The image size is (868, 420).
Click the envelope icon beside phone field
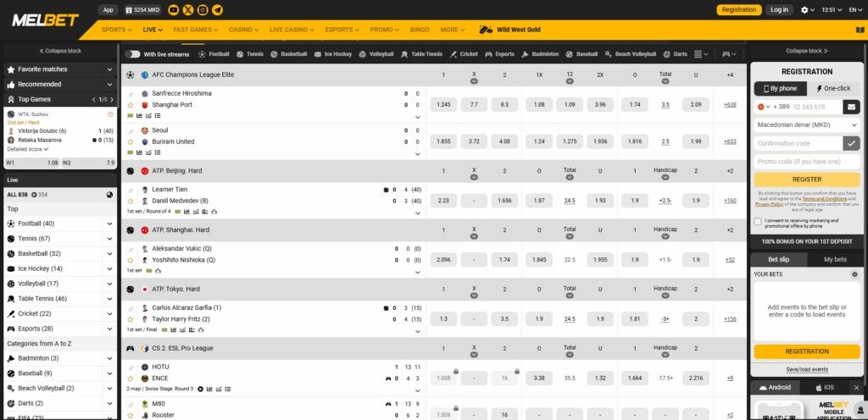coord(851,107)
